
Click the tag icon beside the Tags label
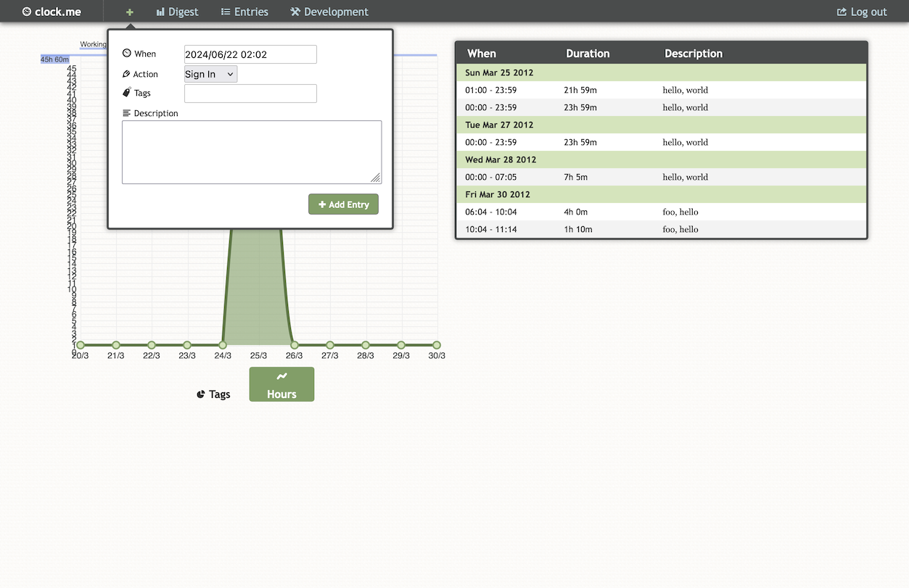(127, 93)
